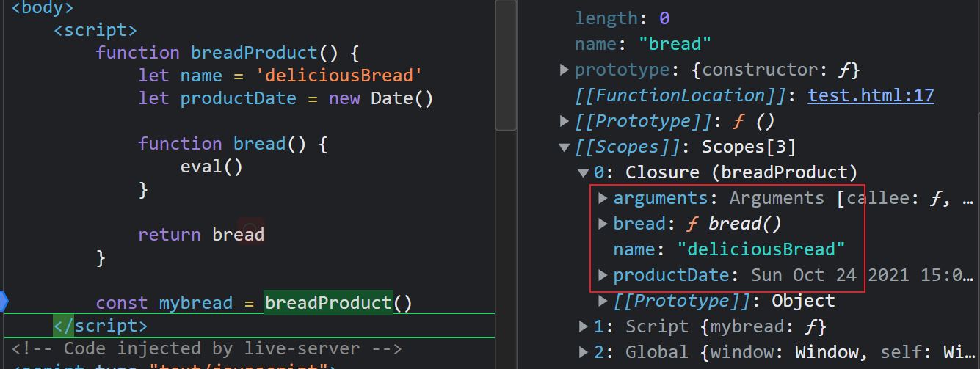The width and height of the screenshot is (980, 369).
Task: Click the eval() call in source
Action: [211, 167]
